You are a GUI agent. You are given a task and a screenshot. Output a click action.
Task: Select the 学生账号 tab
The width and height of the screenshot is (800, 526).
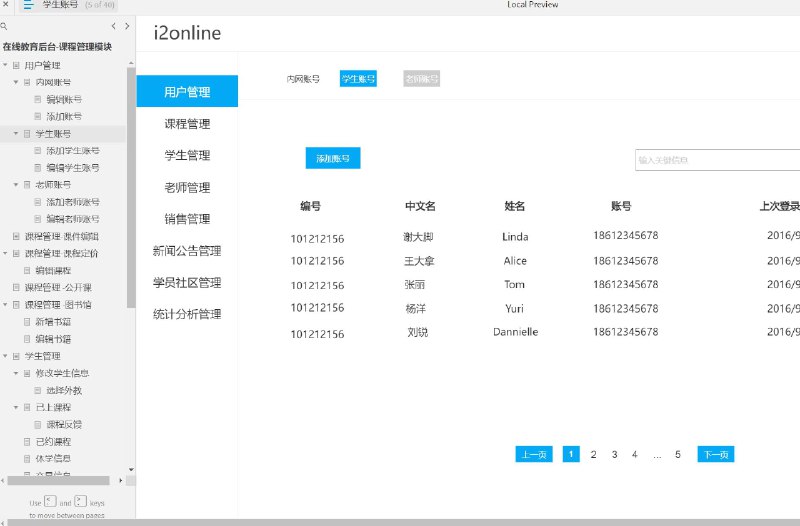358,79
